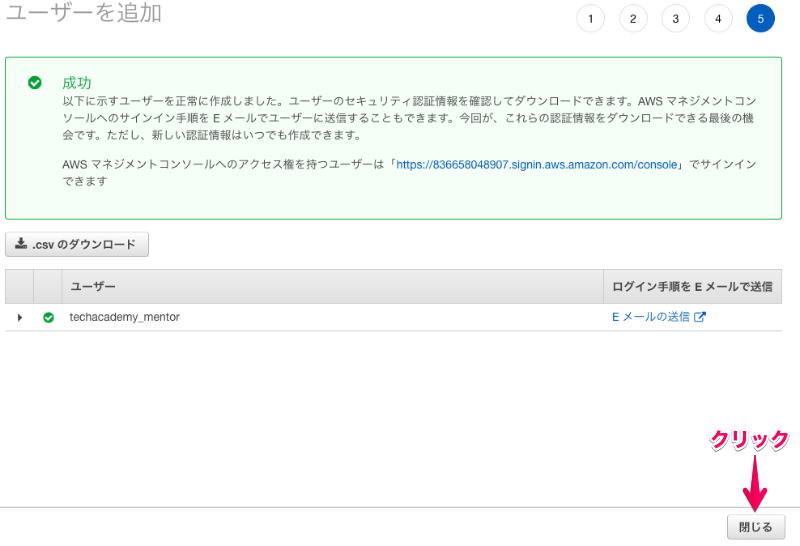Select step 4 in the wizard
This screenshot has height=546, width=800.
pos(718,19)
